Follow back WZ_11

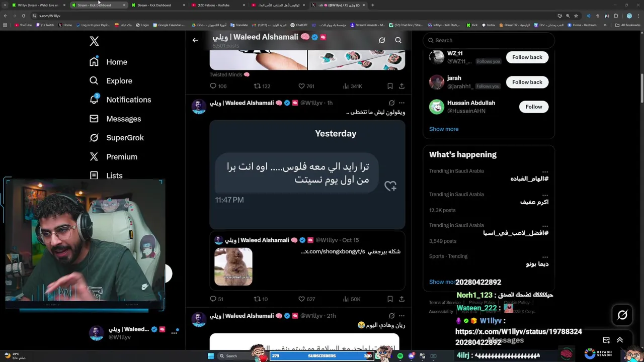527,57
